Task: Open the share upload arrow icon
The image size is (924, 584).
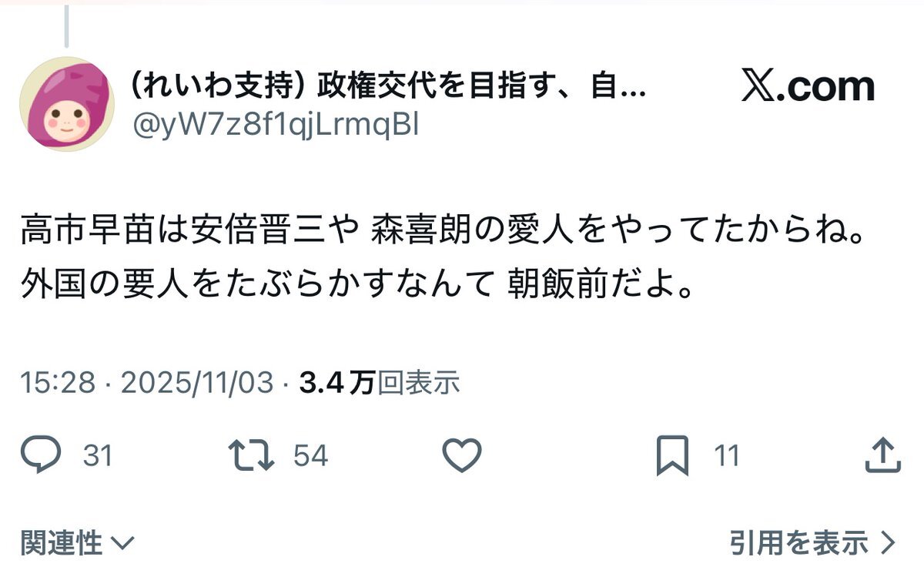Action: [882, 455]
